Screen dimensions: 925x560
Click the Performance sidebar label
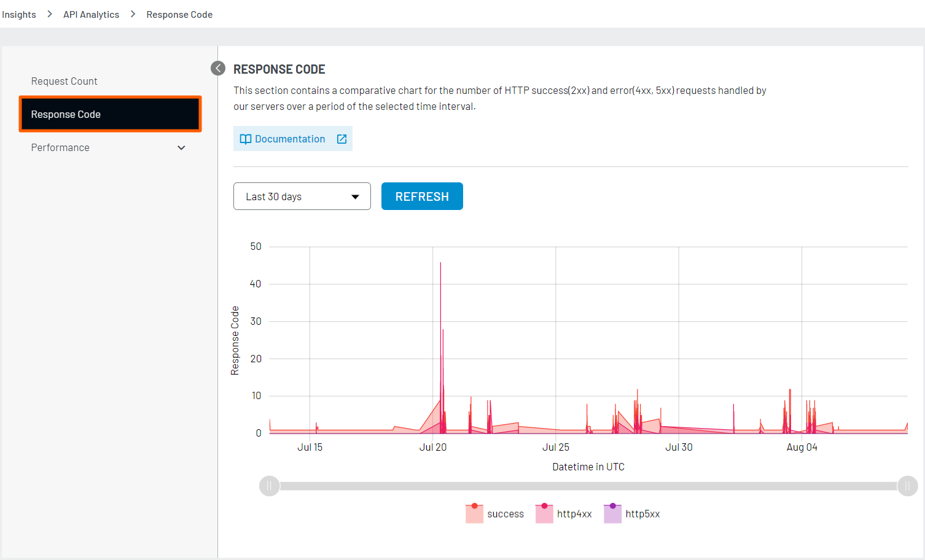[60, 148]
